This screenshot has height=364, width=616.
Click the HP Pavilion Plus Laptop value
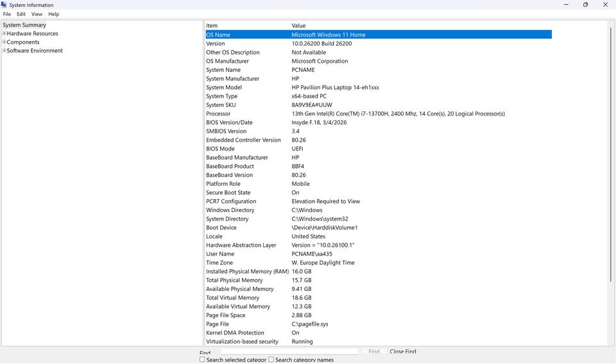pyautogui.click(x=335, y=87)
